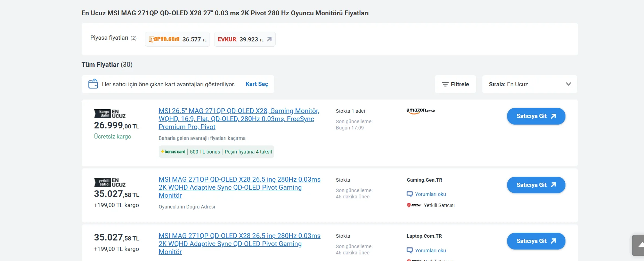
Task: Open the EVKUR 39.923 TL price offer
Action: click(x=245, y=39)
